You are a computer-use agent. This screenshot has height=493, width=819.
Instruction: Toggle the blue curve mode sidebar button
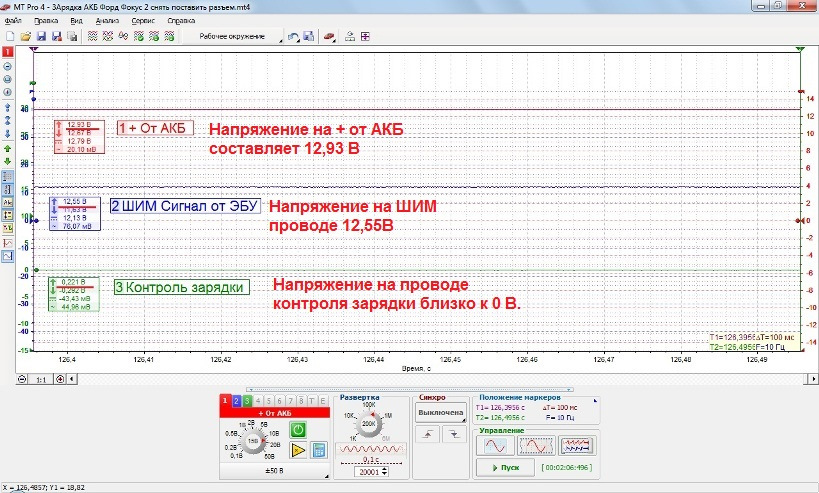pos(8,256)
